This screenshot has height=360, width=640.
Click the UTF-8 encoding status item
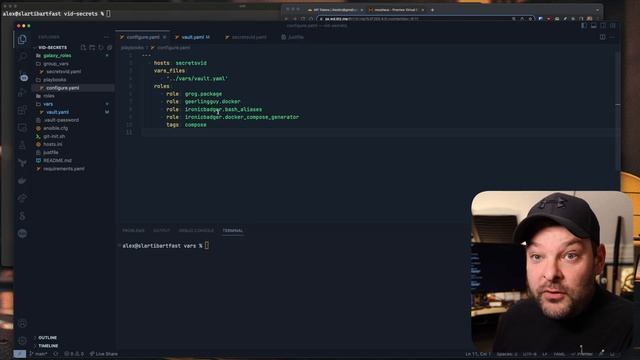click(x=529, y=354)
